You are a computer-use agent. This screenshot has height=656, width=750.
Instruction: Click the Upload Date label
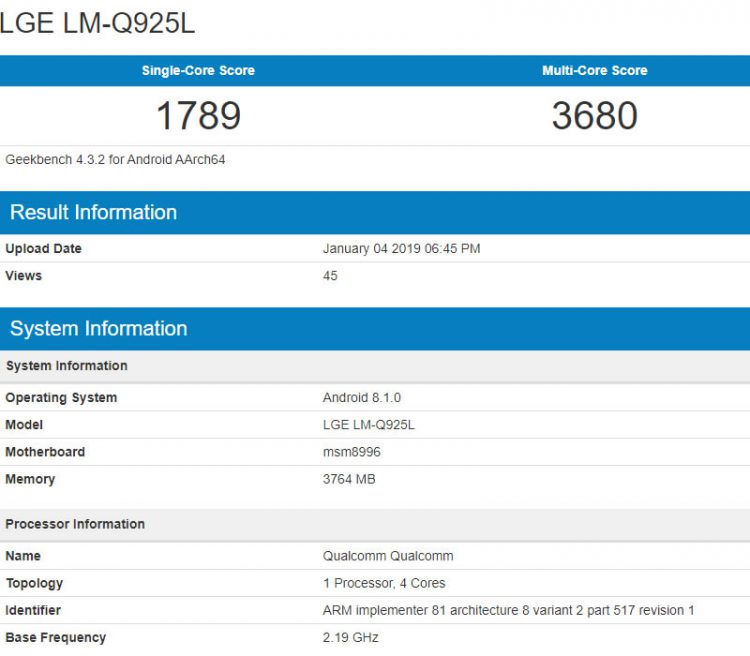[x=44, y=248]
